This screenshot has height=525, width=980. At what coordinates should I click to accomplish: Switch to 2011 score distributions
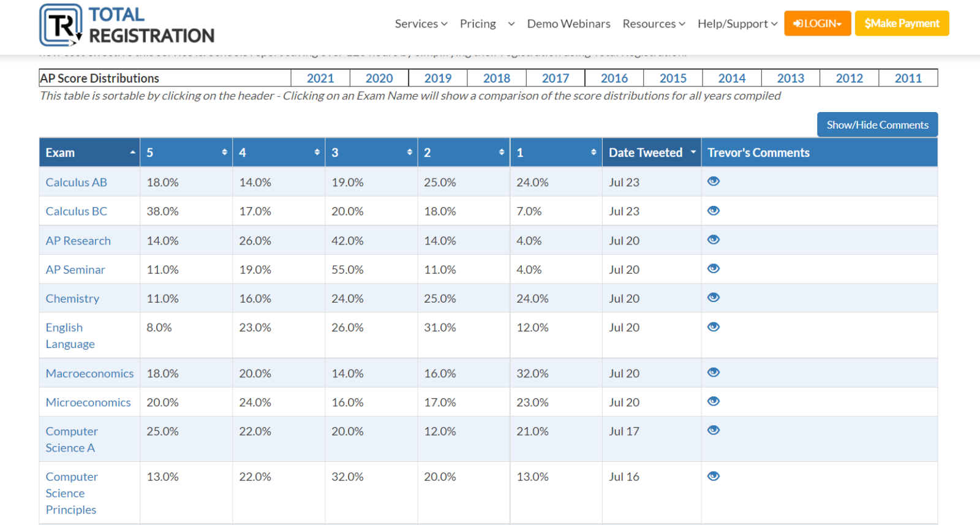[x=908, y=78]
